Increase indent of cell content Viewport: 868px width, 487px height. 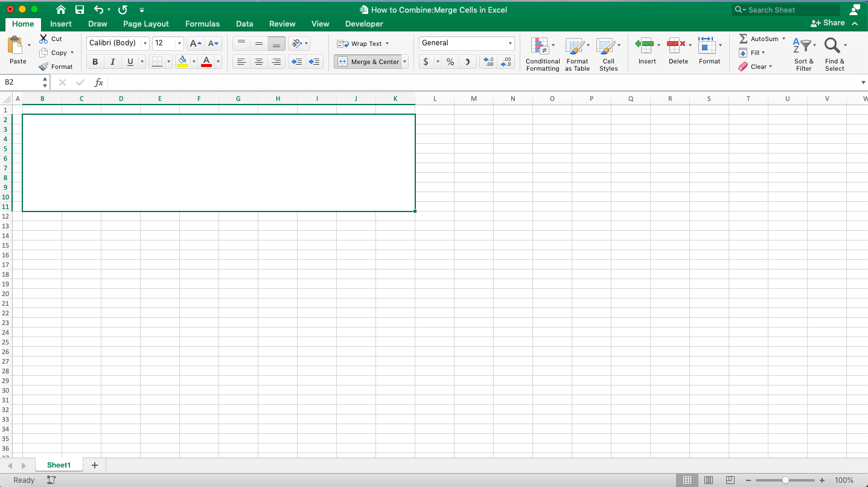pos(314,62)
